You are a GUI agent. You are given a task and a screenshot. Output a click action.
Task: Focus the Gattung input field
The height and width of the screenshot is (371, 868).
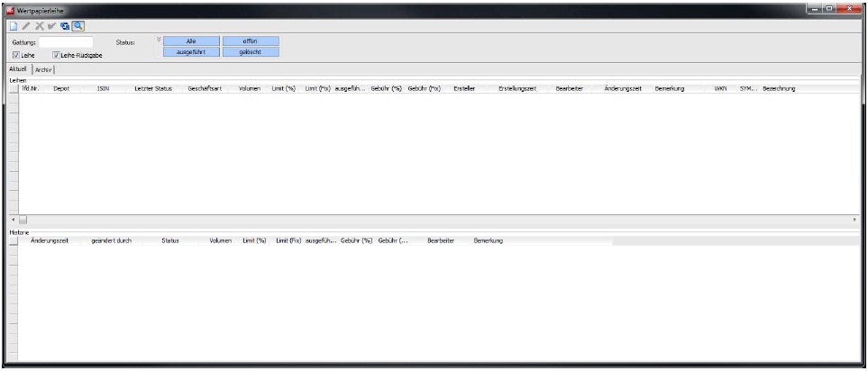[x=66, y=42]
